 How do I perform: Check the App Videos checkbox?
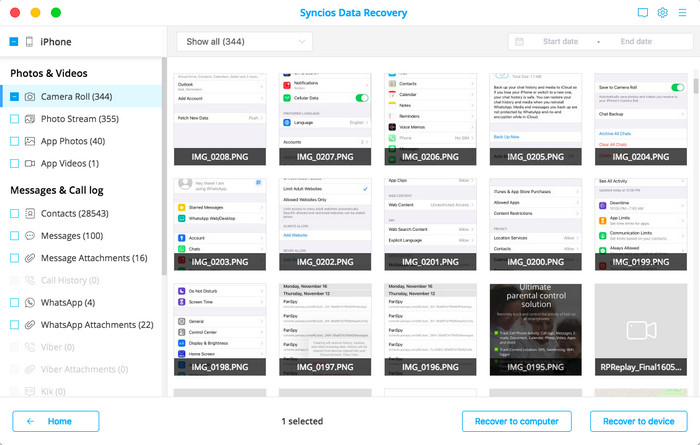(x=14, y=163)
